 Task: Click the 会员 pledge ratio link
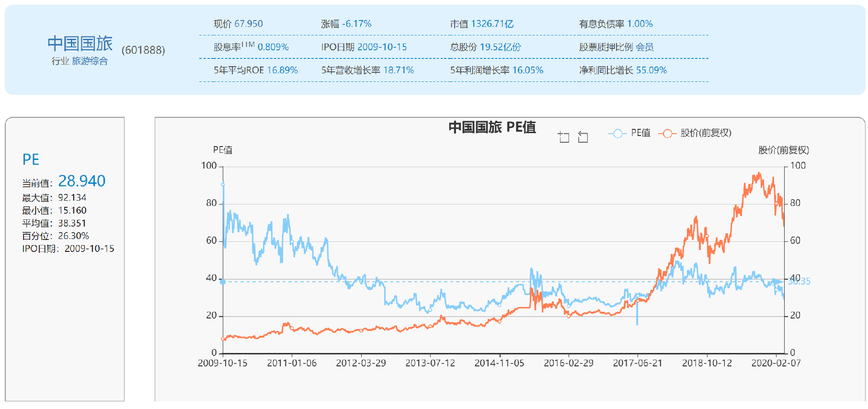tap(645, 47)
